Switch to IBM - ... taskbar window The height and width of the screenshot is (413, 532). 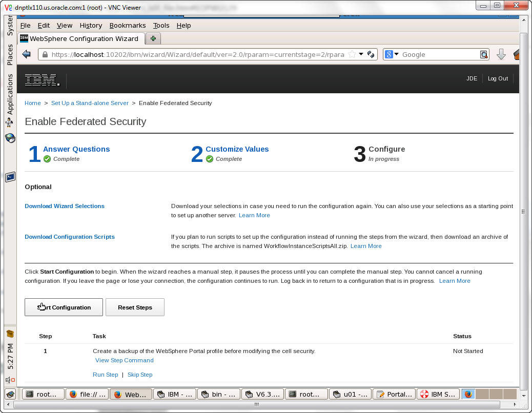coord(175,395)
